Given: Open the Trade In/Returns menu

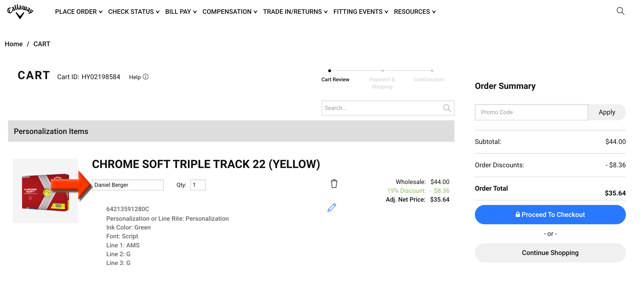Looking at the screenshot, I should point(295,11).
